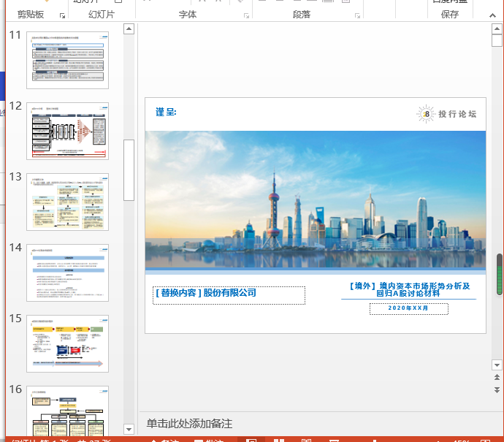Select the 谨呈: text on the slide
Screen dimensions: 504x442
coord(166,112)
